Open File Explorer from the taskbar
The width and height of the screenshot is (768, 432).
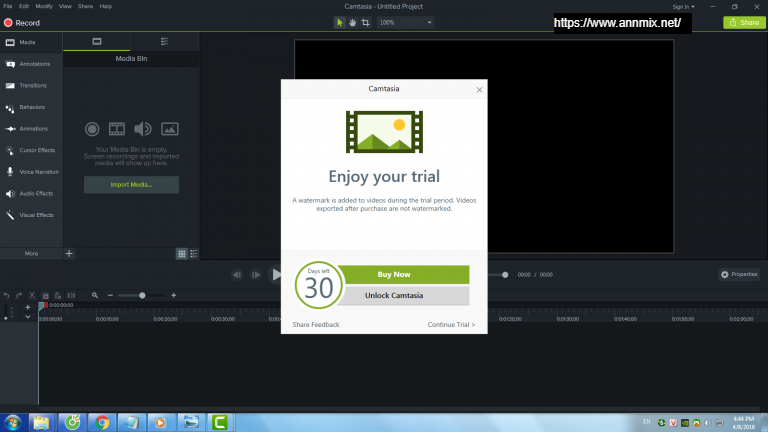41,422
